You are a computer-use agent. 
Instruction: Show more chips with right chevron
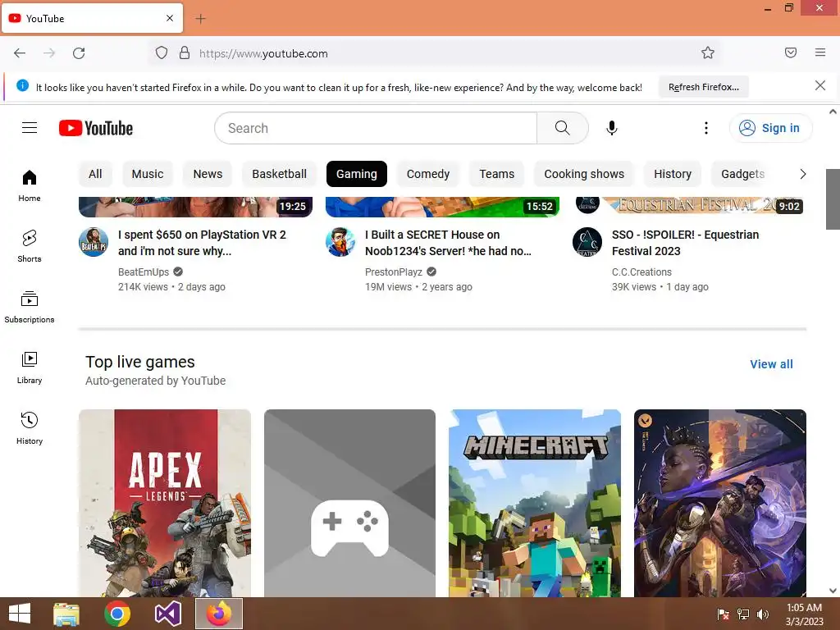pyautogui.click(x=802, y=174)
